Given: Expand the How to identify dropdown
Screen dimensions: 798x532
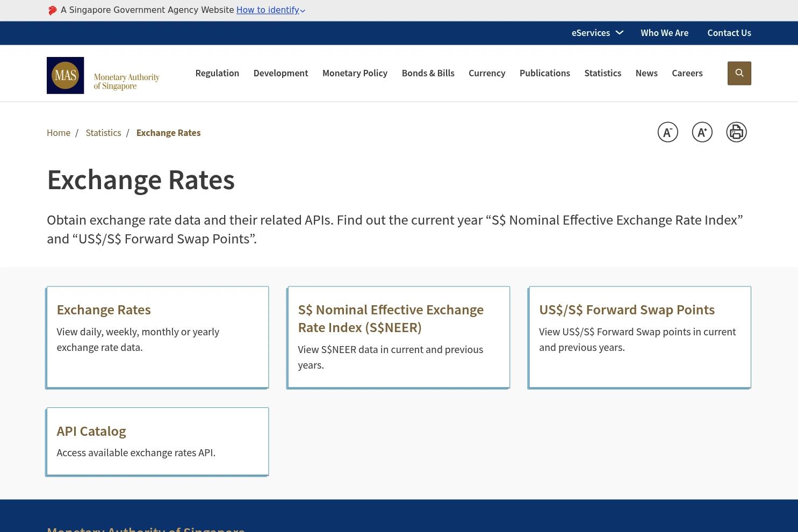Looking at the screenshot, I should (x=271, y=10).
